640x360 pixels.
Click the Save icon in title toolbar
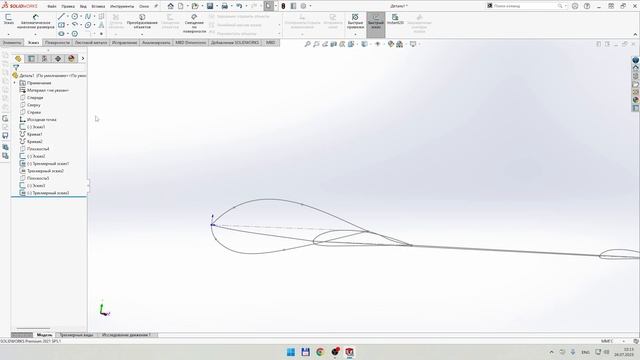(x=210, y=6)
